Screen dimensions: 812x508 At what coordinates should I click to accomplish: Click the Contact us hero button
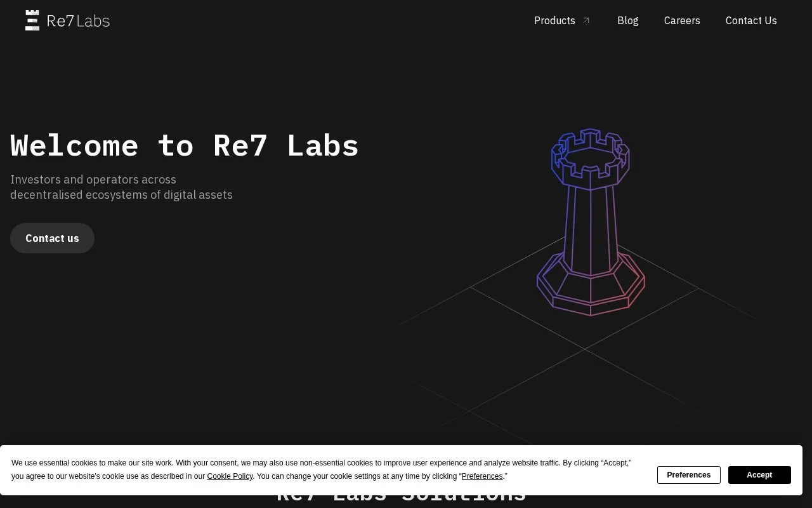click(52, 238)
